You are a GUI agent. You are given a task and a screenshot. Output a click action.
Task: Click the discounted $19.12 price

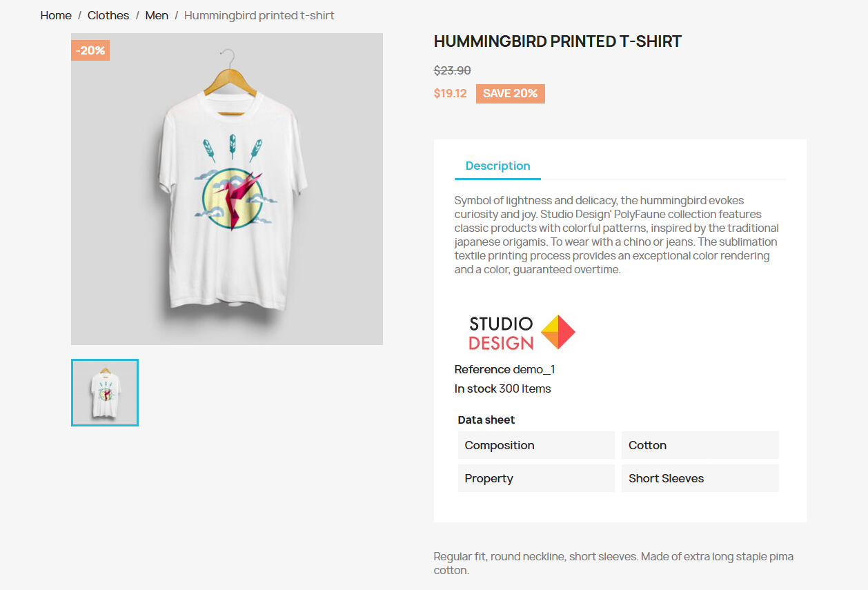point(450,94)
